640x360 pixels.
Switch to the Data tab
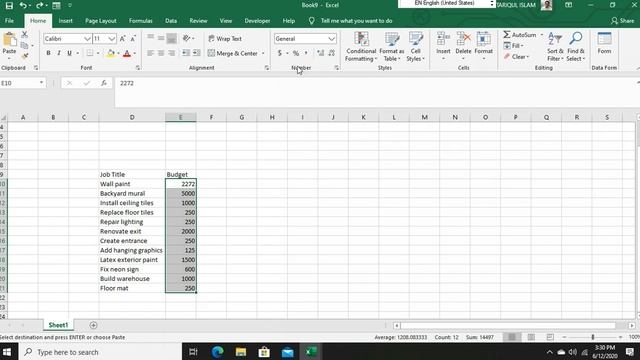click(171, 21)
